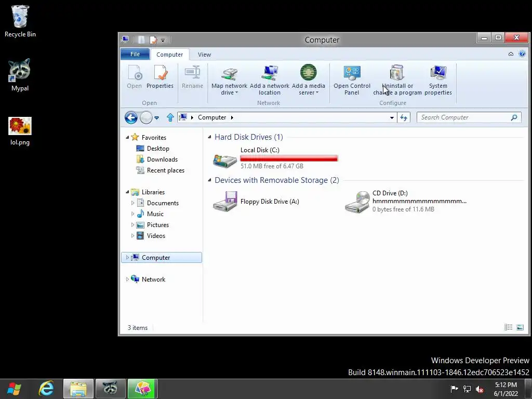The height and width of the screenshot is (399, 532).
Task: Open the Customize Quick Access Toolbar dropdown
Action: (x=163, y=41)
